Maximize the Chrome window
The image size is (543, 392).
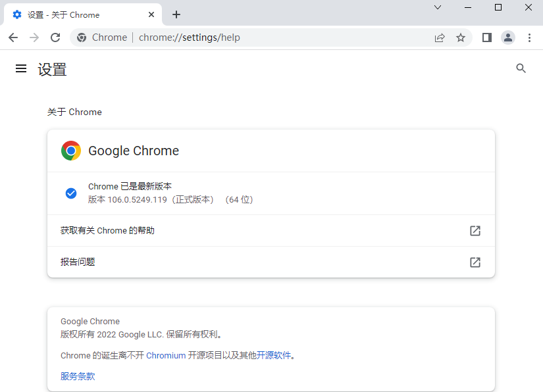pyautogui.click(x=498, y=7)
